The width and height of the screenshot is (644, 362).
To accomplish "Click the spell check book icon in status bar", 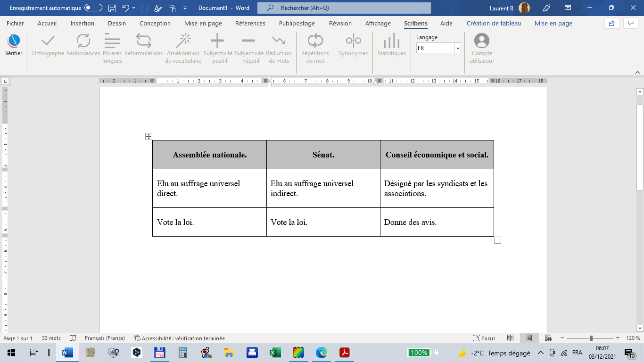I will [x=73, y=338].
